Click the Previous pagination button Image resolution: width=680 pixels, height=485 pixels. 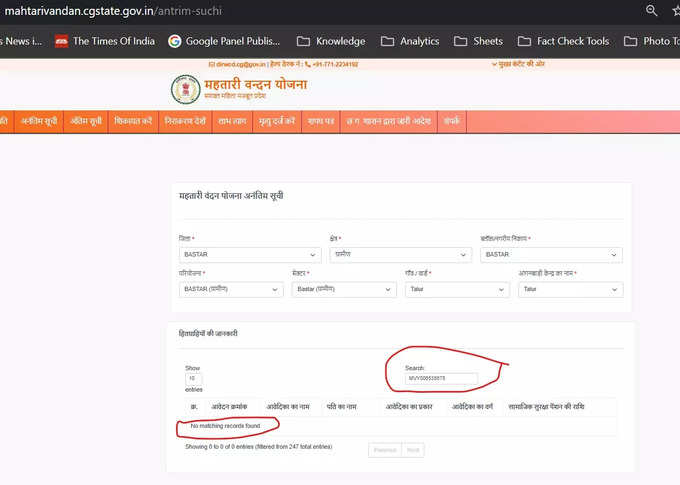pyautogui.click(x=384, y=451)
